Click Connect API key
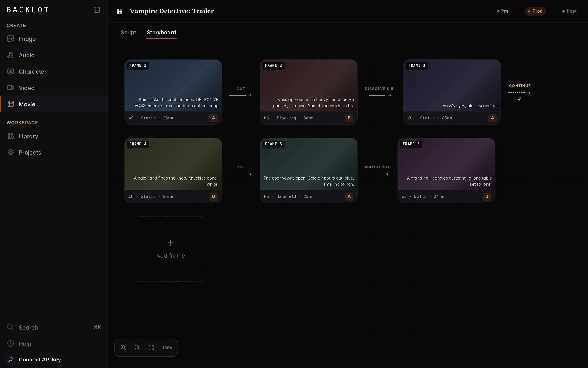Image resolution: width=588 pixels, height=368 pixels. (x=54, y=359)
